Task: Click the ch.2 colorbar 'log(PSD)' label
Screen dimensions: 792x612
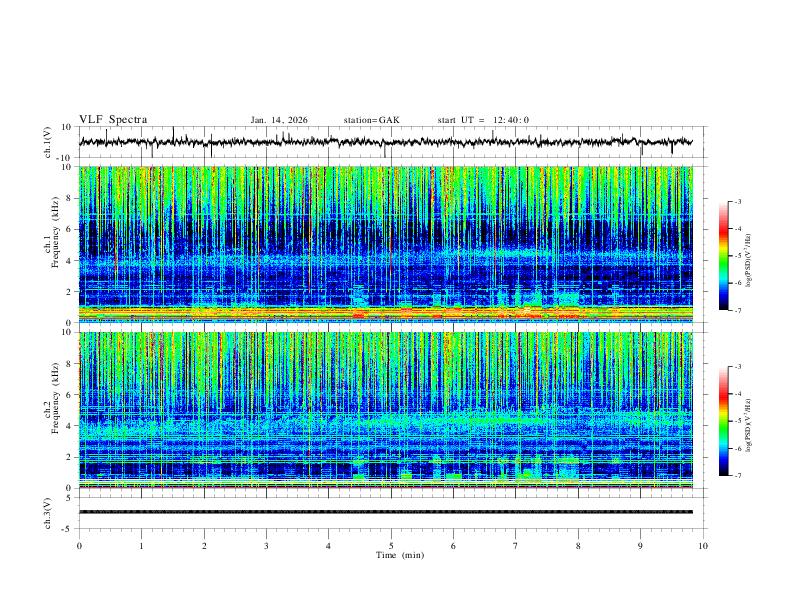Action: click(749, 426)
